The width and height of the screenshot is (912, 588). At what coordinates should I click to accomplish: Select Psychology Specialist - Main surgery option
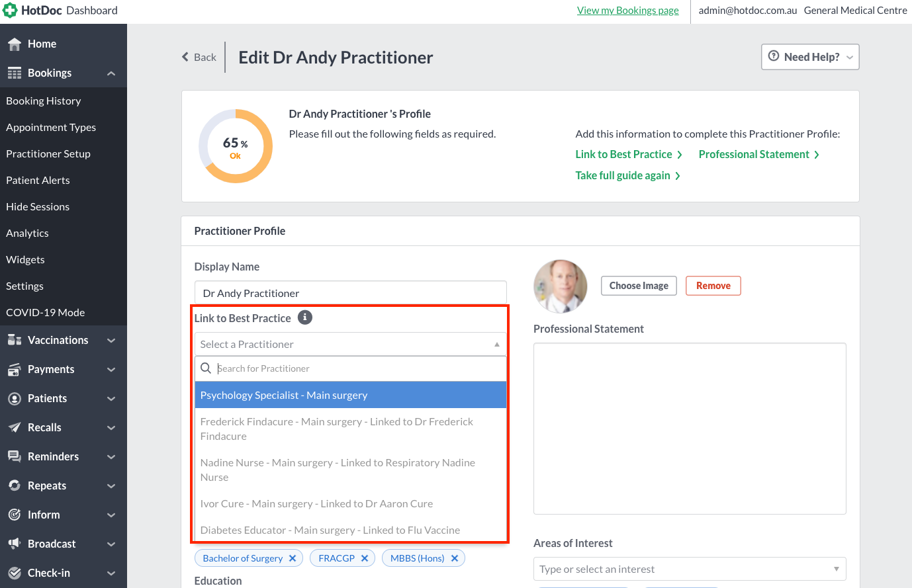click(x=351, y=395)
